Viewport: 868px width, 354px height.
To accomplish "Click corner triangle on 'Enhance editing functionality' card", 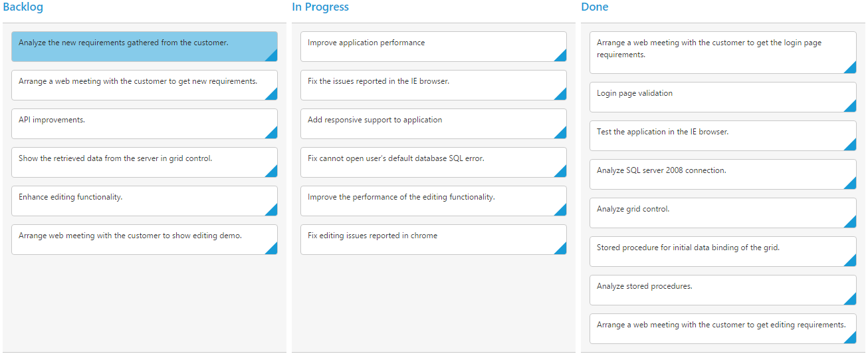I will (x=273, y=212).
